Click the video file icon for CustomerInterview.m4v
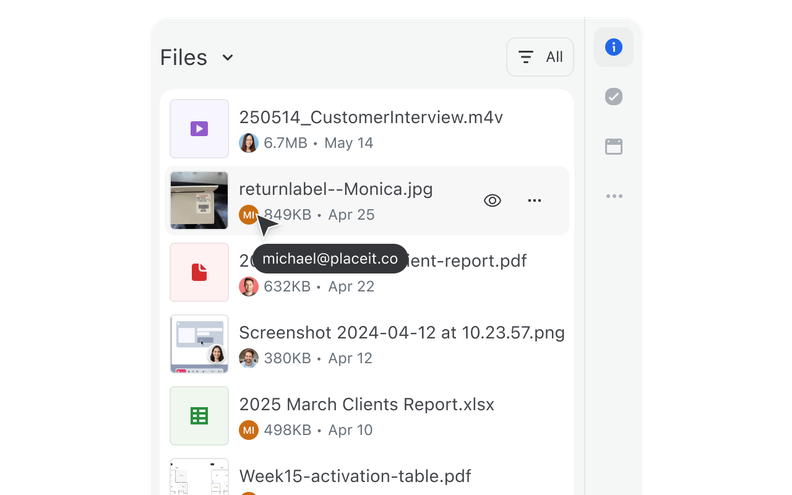 [x=199, y=129]
